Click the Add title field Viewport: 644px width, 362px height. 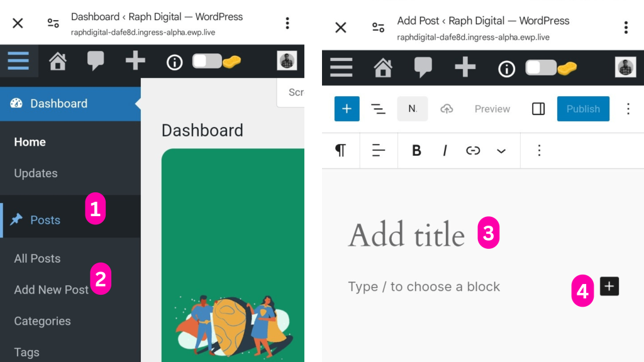click(x=407, y=235)
